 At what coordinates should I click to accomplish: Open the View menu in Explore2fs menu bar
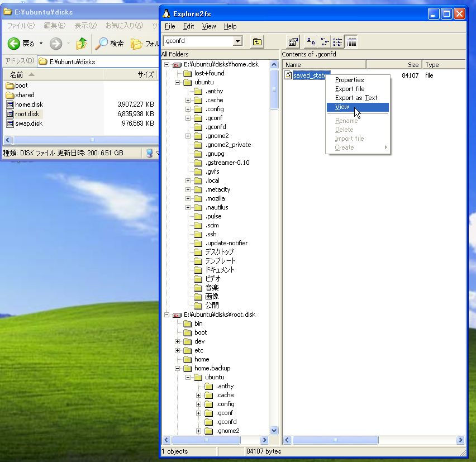[209, 26]
